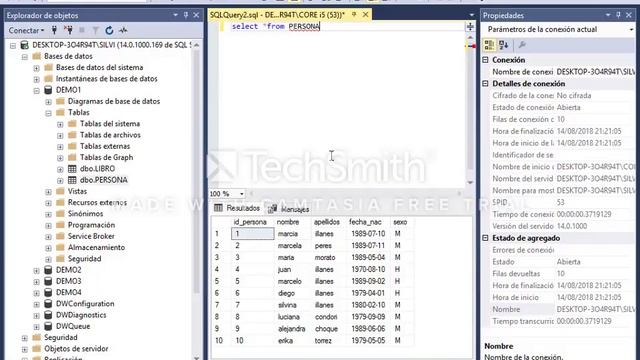This screenshot has width=640, height=360.
Task: Expand the DEMO2 database
Action: pyautogui.click(x=36, y=270)
